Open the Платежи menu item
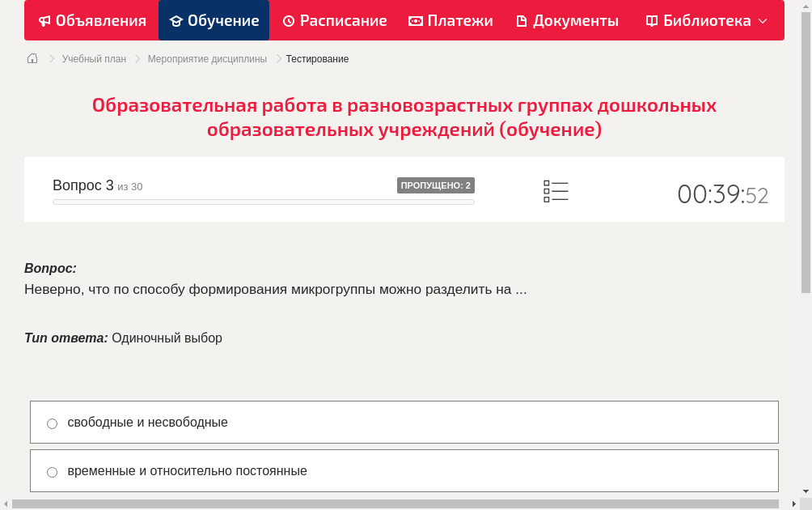812x510 pixels. [450, 20]
